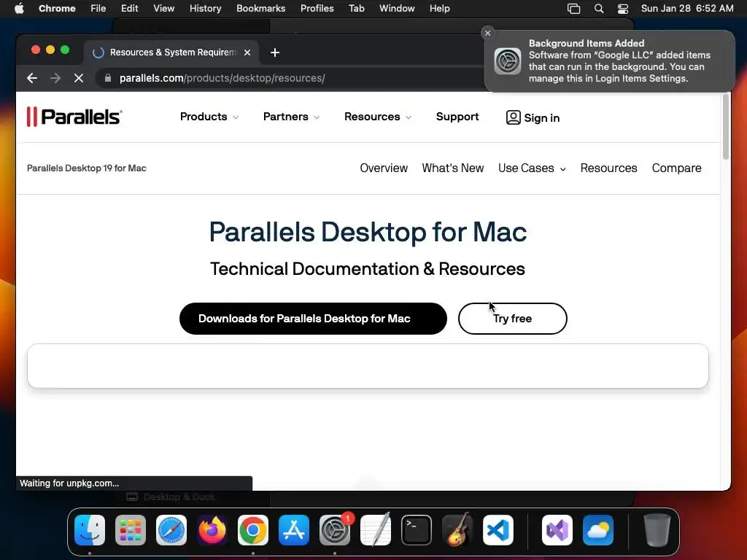Expand the Products dropdown
Image resolution: width=747 pixels, height=560 pixels.
tap(209, 117)
